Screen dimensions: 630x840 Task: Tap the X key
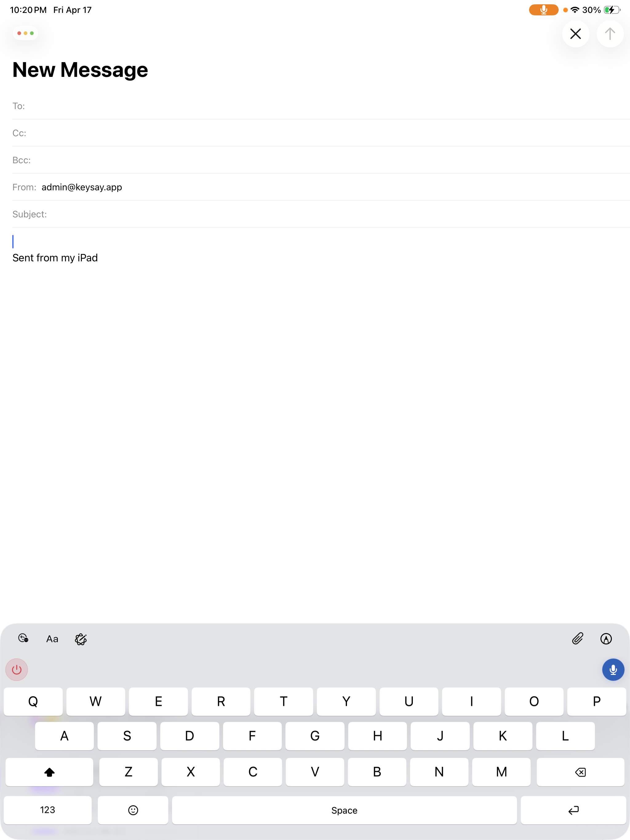[191, 772]
